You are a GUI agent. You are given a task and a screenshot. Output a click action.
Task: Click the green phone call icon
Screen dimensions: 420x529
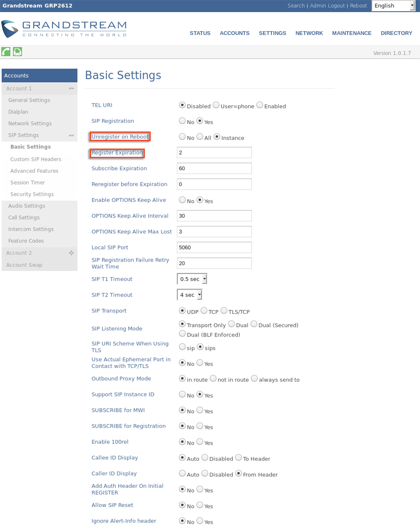point(6,52)
